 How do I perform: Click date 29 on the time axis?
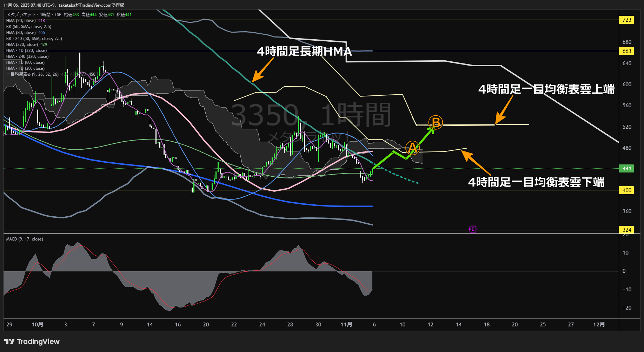[x=9, y=325]
